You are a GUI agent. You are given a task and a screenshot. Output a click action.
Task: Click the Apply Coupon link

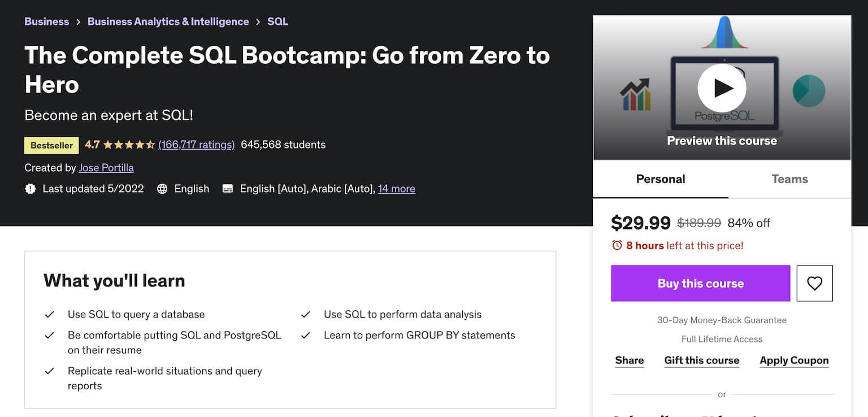point(794,360)
